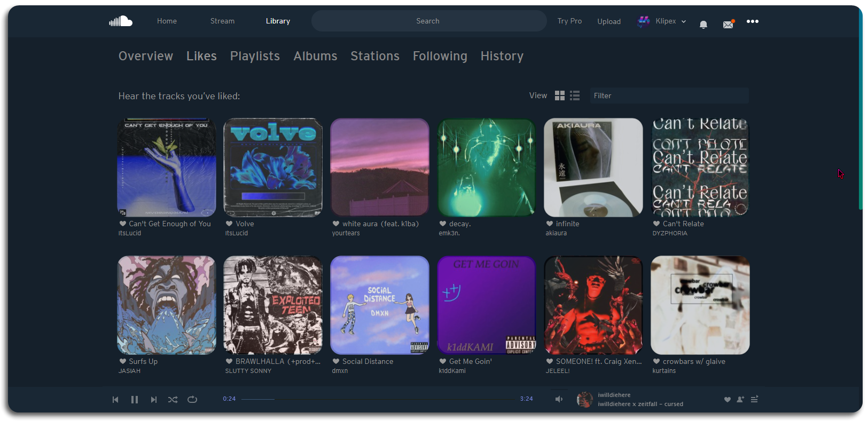This screenshot has height=421, width=868.
Task: Unlike SOMEONE! ft. Craig Xen heart
Action: click(550, 361)
